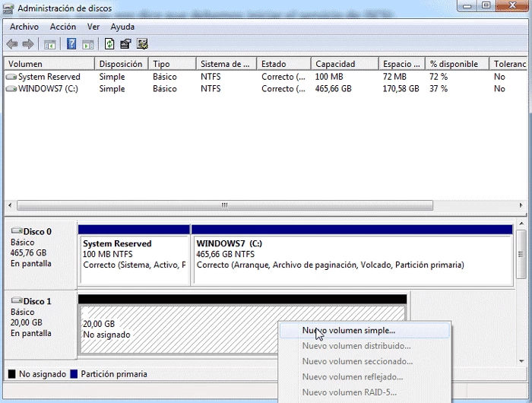Sort by the Sistema de... column header

pos(226,64)
